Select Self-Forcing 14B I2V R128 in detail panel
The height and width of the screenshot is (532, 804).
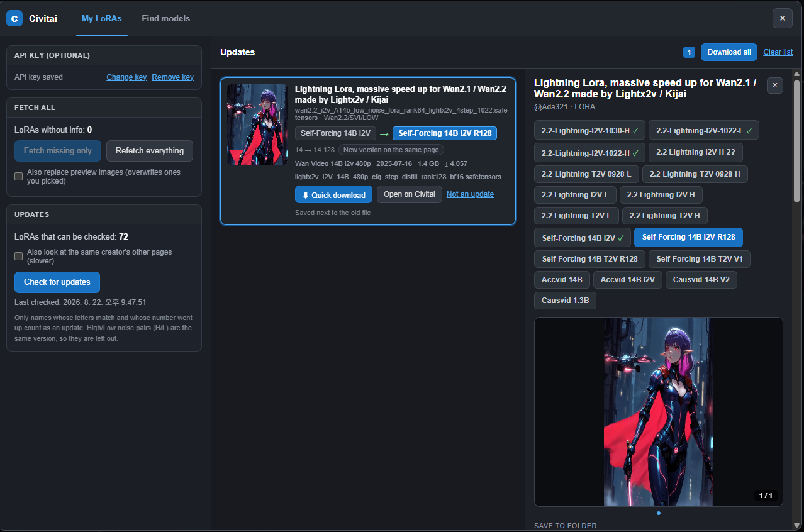(689, 237)
